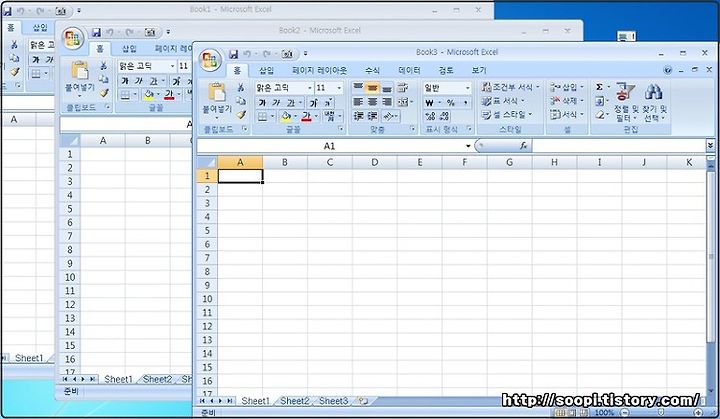Open the customize quick access toolbar arrow in Book3
This screenshot has width=720, height=419.
pos(305,54)
